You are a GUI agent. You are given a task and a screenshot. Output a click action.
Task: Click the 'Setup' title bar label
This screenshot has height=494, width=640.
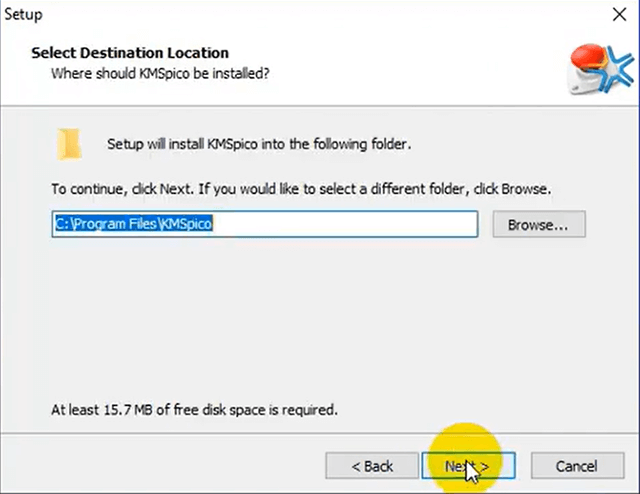coord(22,15)
